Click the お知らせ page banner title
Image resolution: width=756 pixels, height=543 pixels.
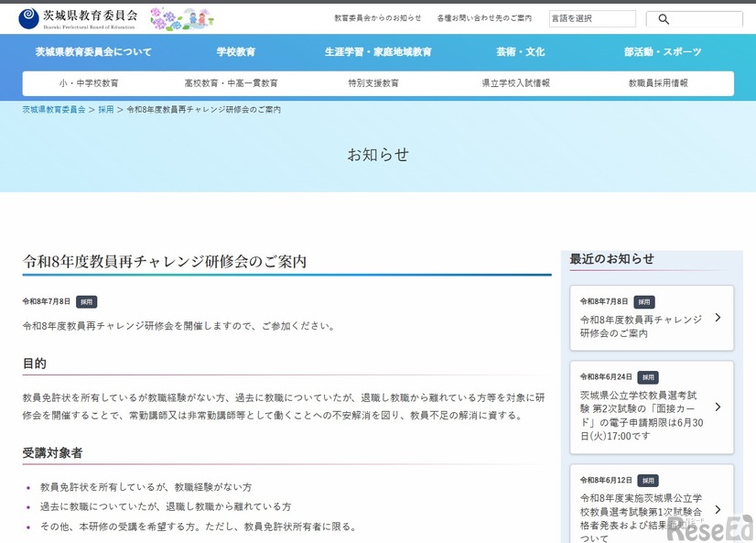coord(378,155)
